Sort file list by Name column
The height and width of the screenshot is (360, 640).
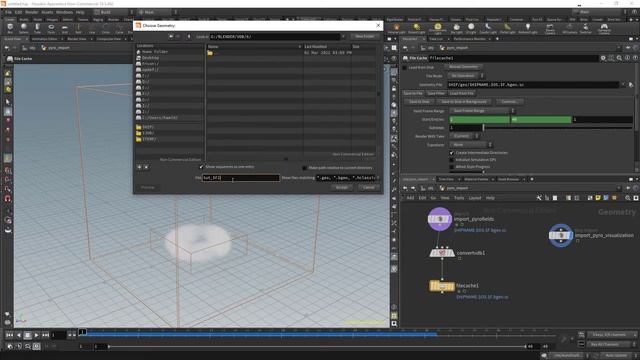tap(254, 47)
